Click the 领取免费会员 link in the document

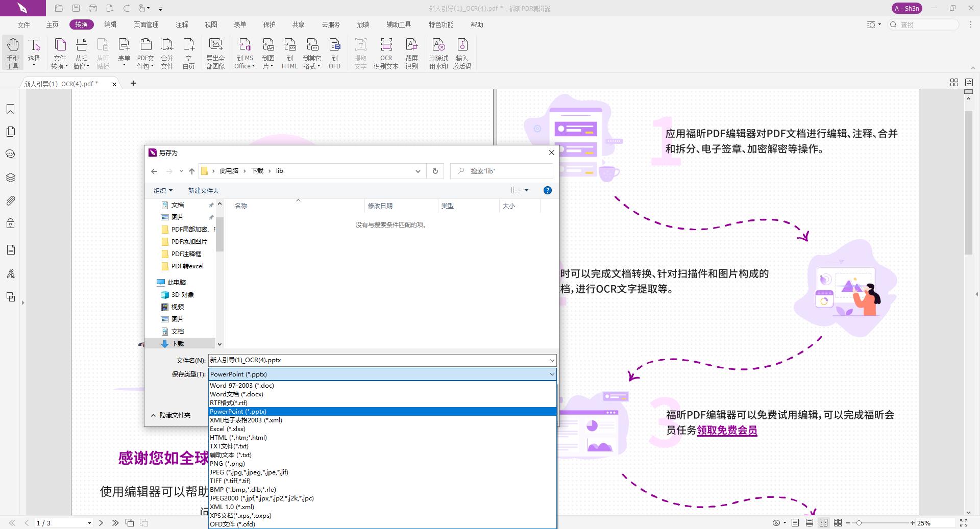coord(727,431)
